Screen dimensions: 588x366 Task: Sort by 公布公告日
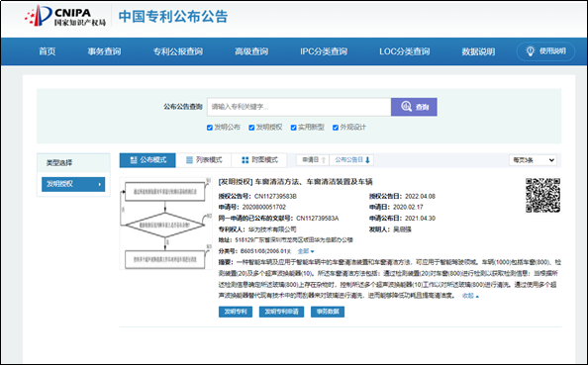(x=351, y=160)
